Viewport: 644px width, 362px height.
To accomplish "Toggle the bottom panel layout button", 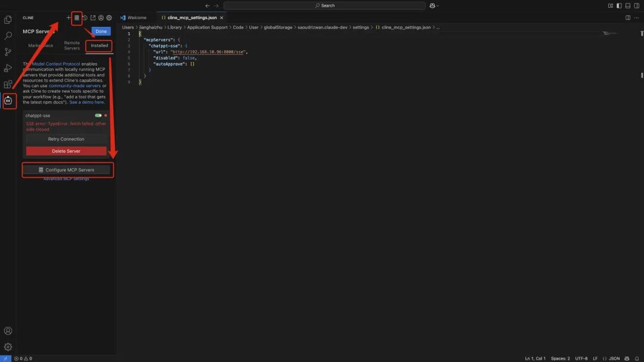I will point(627,5).
